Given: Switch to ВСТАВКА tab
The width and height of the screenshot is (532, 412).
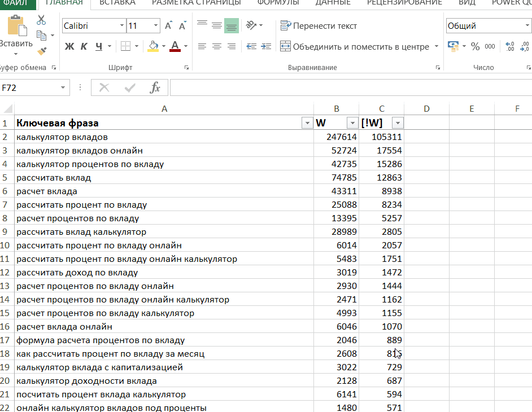Looking at the screenshot, I should (117, 3).
